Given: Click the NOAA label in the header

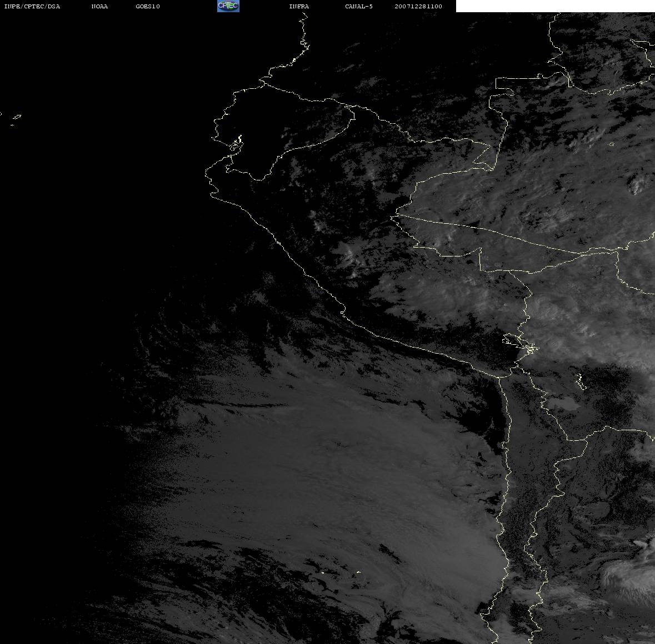Looking at the screenshot, I should point(99,6).
